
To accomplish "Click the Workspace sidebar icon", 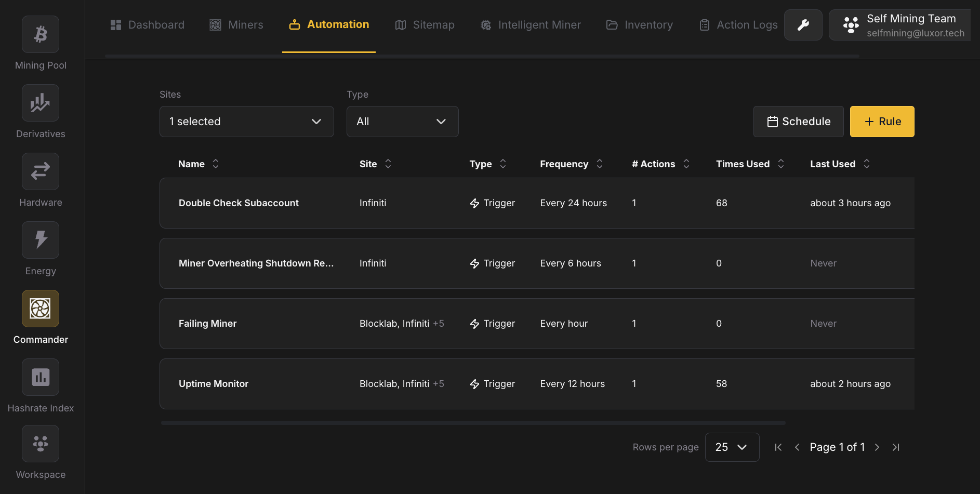I will point(41,444).
